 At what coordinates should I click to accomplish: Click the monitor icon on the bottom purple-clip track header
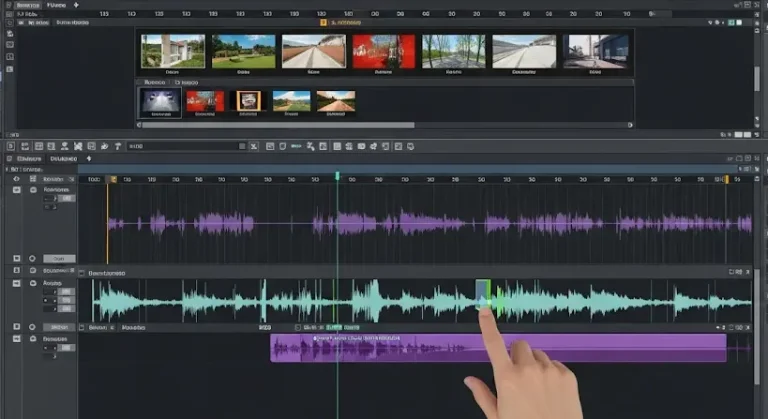[x=17, y=339]
